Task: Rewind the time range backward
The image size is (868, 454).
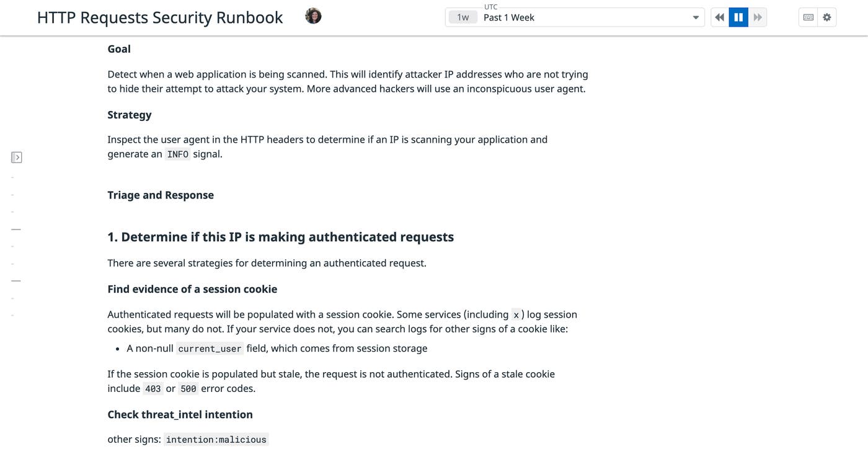Action: pyautogui.click(x=719, y=17)
